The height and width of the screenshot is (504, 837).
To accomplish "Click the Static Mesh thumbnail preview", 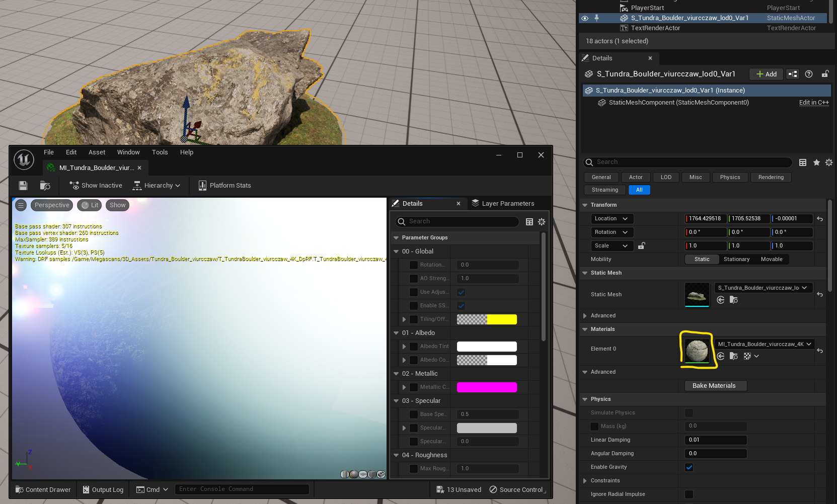I will coord(697,294).
